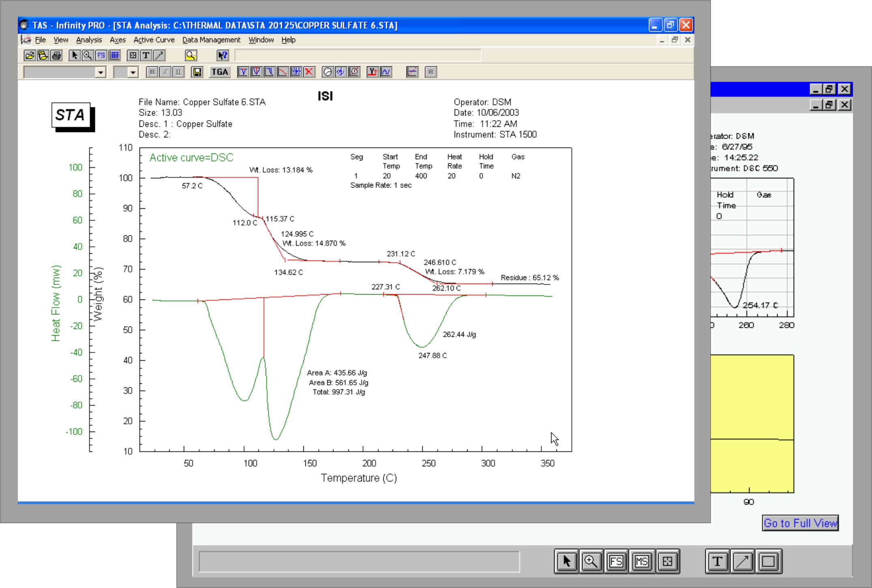Select the arrow pointer tool in the toolbar

pyautogui.click(x=75, y=55)
